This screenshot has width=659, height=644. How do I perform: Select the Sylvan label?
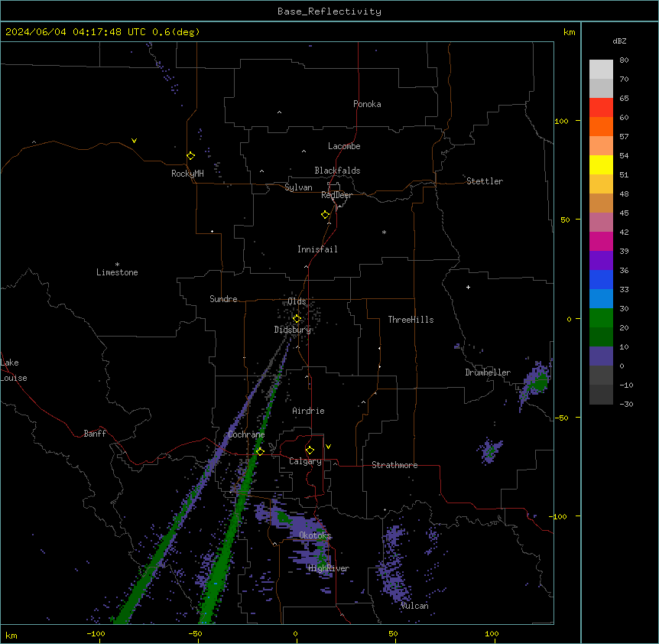pos(298,187)
